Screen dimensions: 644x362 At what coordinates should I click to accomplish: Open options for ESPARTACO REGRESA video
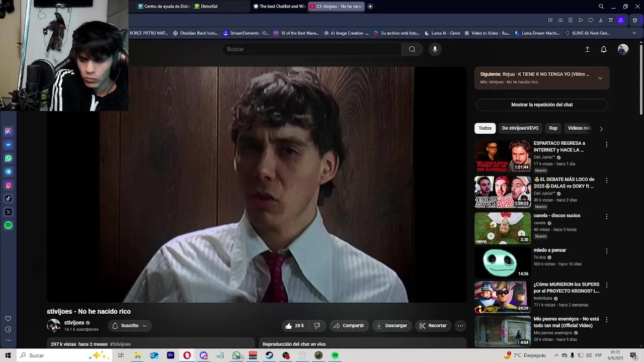tap(607, 144)
